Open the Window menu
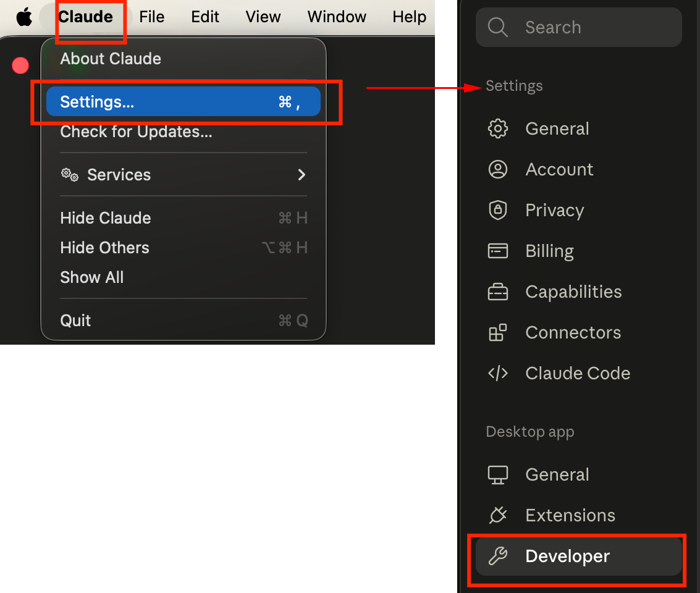The image size is (700, 593). (337, 17)
